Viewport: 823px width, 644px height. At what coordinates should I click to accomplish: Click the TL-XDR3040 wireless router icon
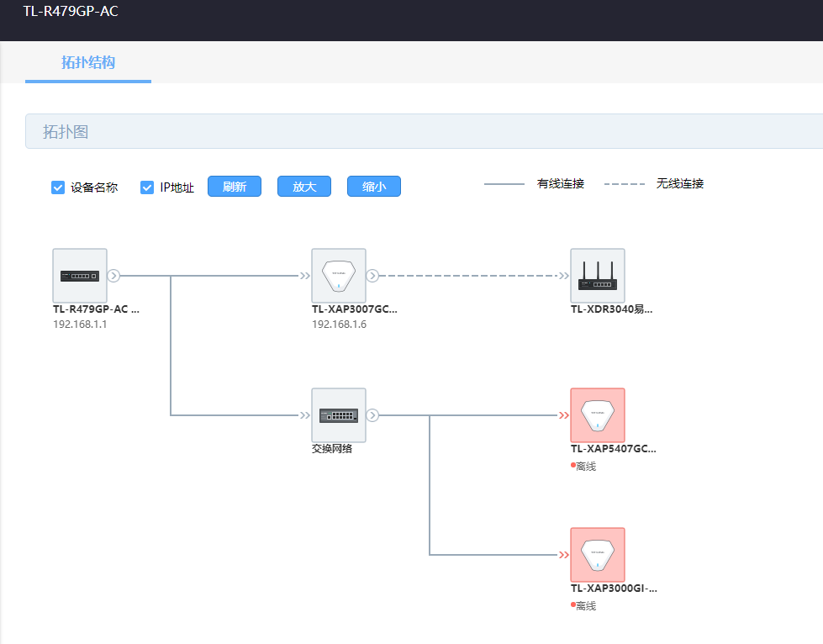(598, 276)
